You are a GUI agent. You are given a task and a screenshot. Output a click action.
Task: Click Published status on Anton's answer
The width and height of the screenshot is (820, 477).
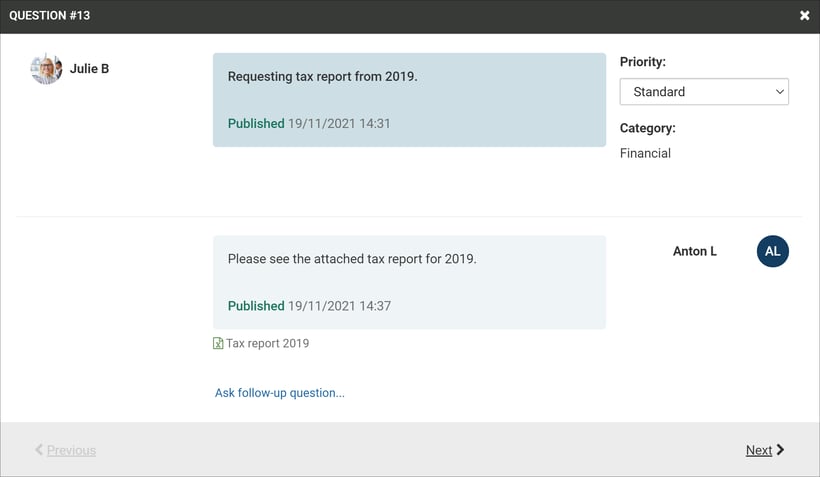256,306
